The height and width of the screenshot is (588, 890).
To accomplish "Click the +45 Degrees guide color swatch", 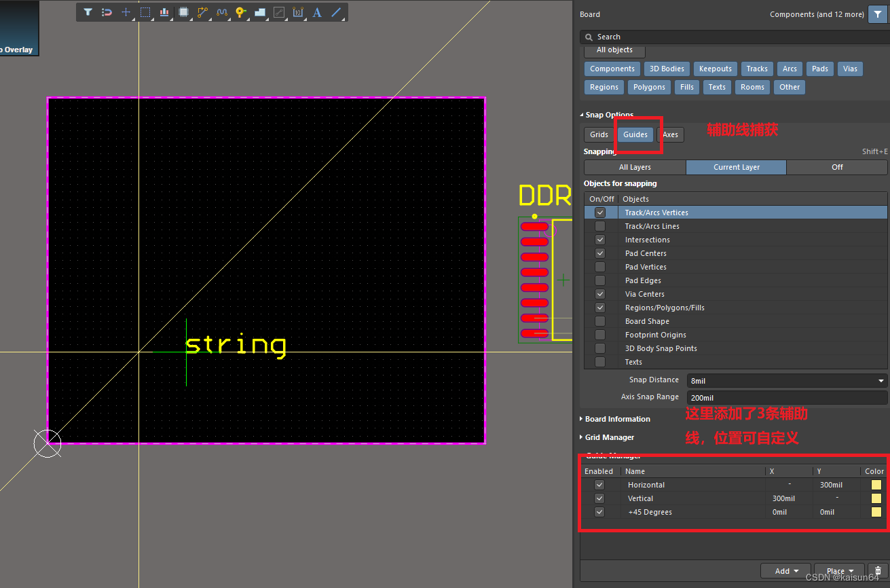I will [x=876, y=512].
